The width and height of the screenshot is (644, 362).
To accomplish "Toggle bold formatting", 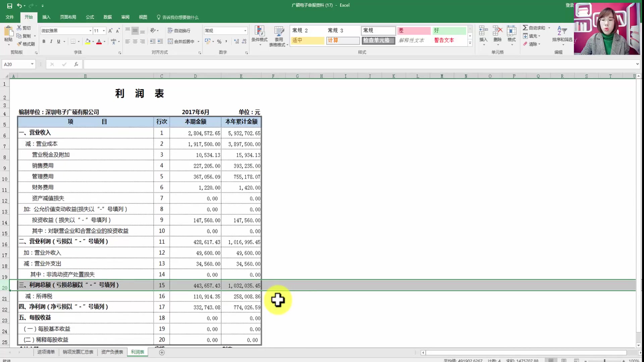I will 44,42.
